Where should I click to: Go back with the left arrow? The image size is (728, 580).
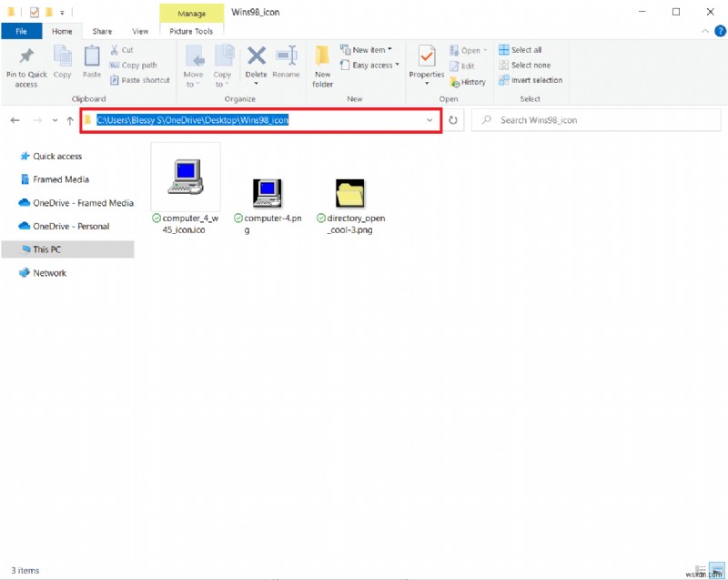(x=15, y=120)
